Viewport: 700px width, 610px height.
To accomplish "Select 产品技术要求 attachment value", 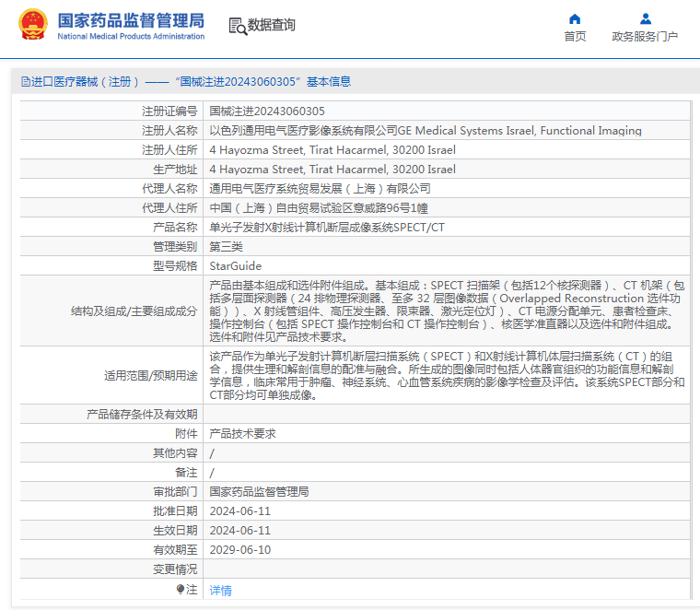I will click(242, 434).
